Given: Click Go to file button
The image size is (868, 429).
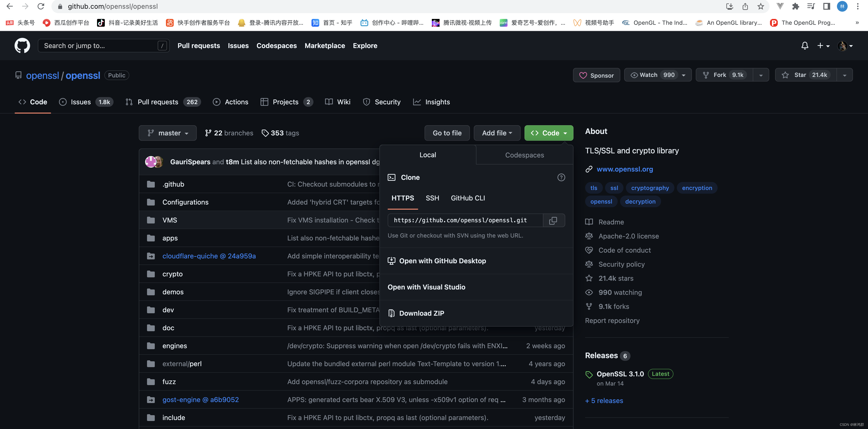Looking at the screenshot, I should point(447,133).
